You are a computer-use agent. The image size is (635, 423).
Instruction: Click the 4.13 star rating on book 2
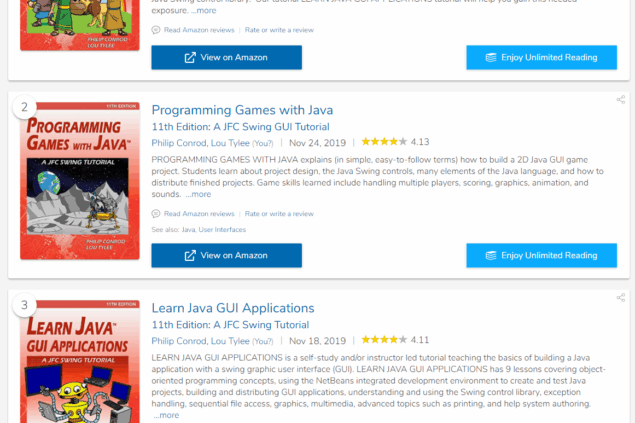395,142
